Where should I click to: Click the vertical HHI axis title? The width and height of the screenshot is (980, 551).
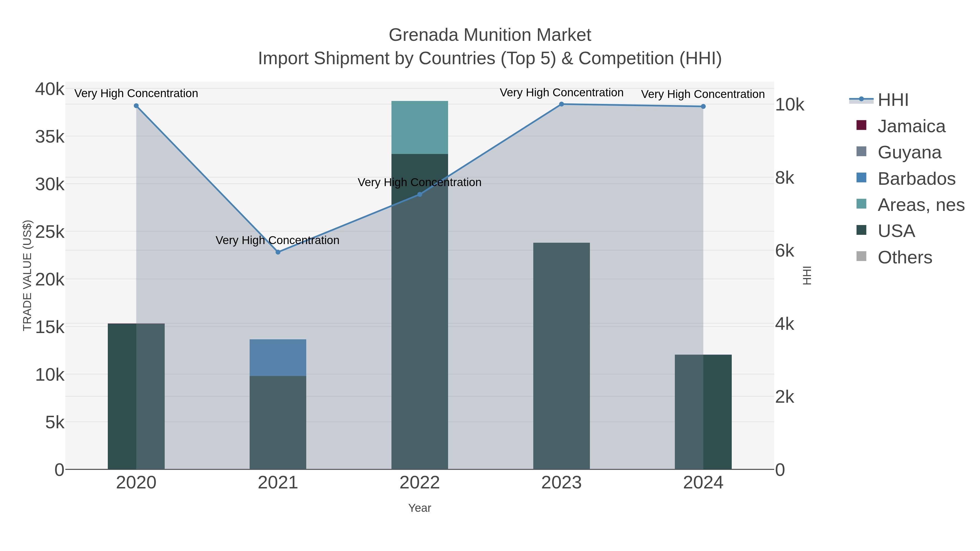click(x=807, y=275)
